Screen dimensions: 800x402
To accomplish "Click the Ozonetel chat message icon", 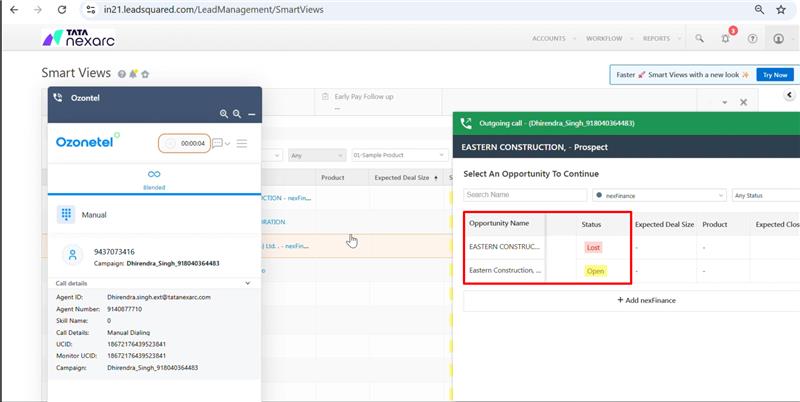I will point(217,143).
